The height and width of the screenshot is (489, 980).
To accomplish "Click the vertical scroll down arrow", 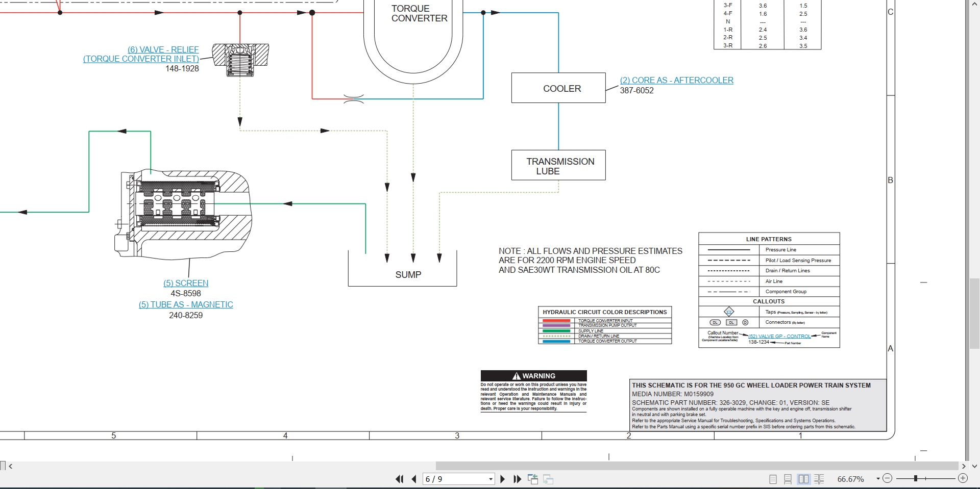I will pos(975,466).
